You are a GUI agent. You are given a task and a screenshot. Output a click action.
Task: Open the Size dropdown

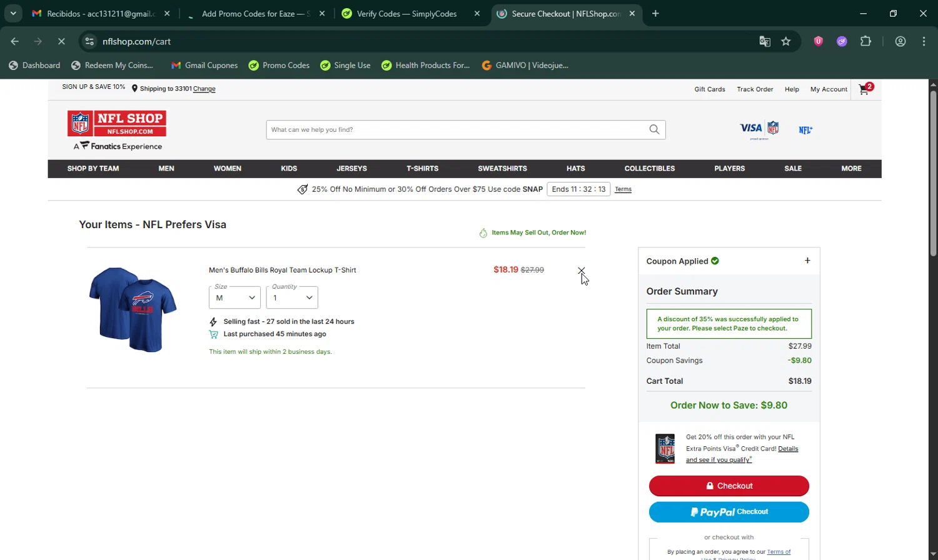coord(234,297)
